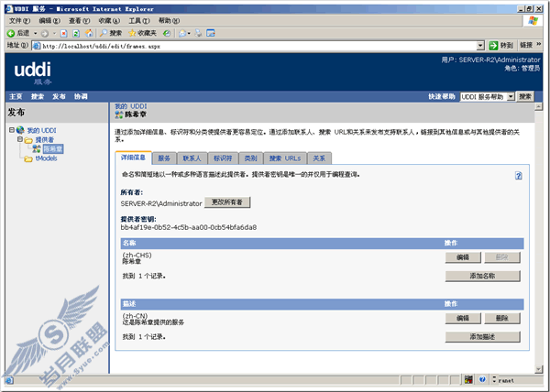Screen dimensions: 550x392
Task: Click the 添加名称 button
Action: coord(482,276)
